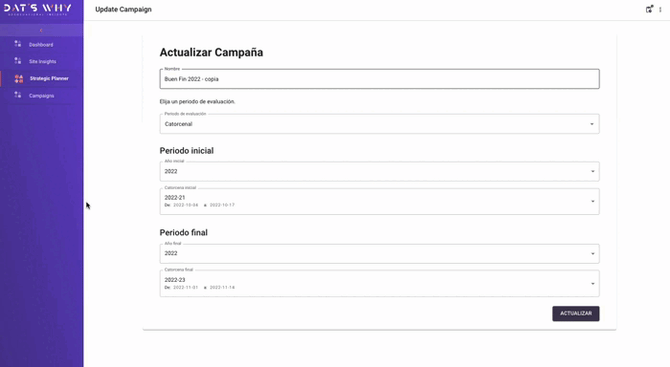The image size is (670, 367).
Task: Click the Site Insights sidebar icon
Action: (18, 61)
